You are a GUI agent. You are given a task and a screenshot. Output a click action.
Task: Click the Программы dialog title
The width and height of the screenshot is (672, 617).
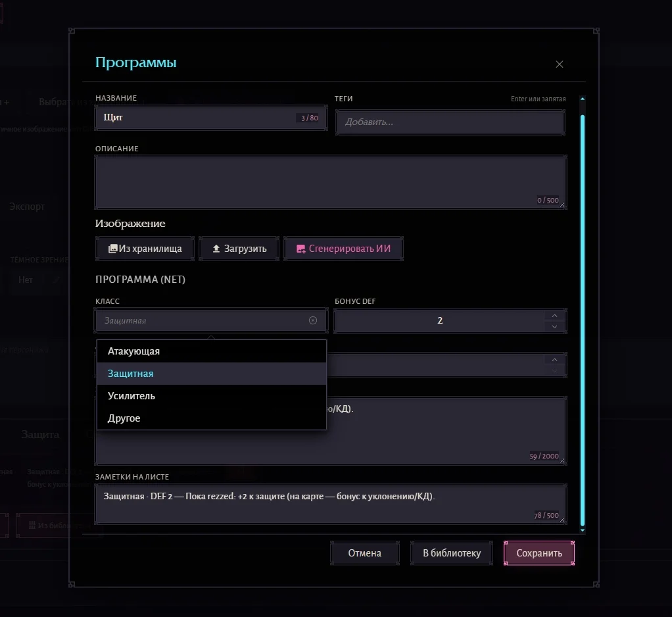coord(136,62)
